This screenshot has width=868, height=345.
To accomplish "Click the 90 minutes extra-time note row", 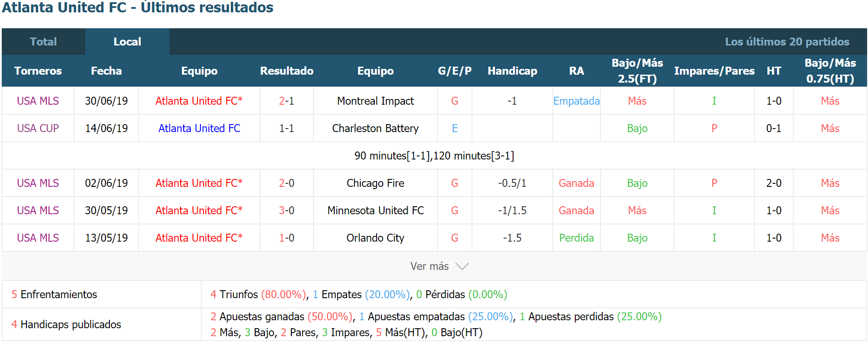I will tap(434, 156).
